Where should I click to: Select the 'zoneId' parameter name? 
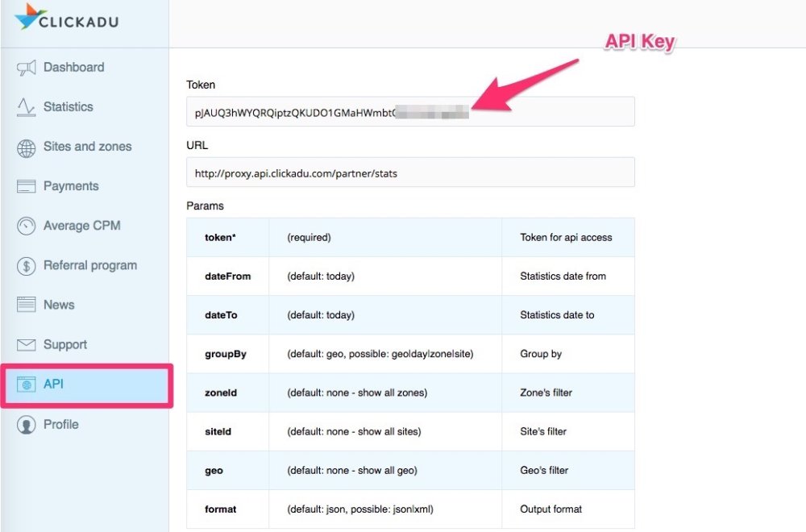[x=221, y=393]
